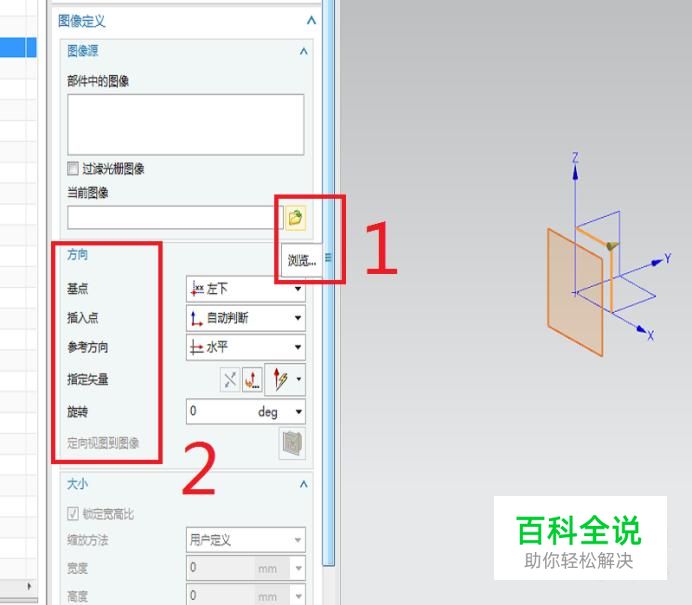Screen dimensions: 692x605
Task: Open the vector dialog icon
Action: 252,380
